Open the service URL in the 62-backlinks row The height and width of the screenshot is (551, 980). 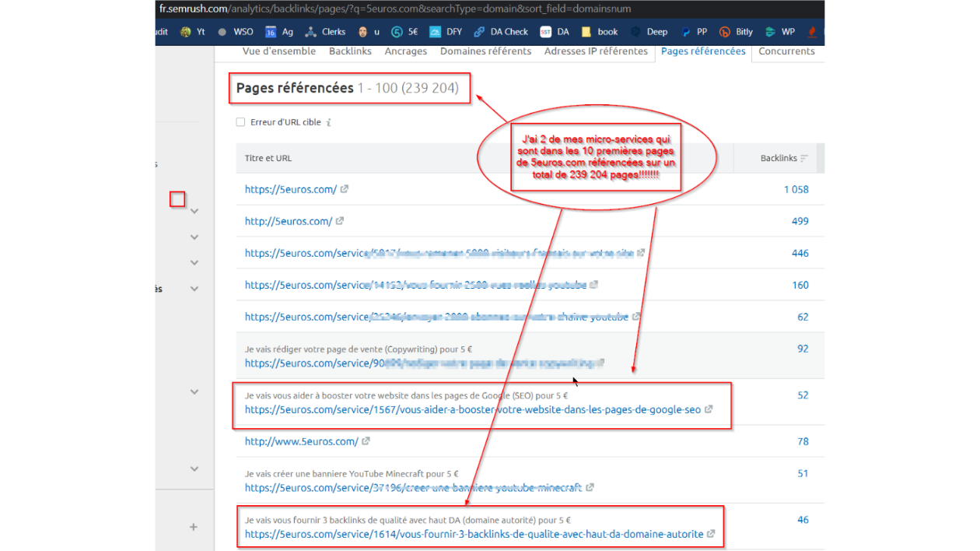[437, 317]
